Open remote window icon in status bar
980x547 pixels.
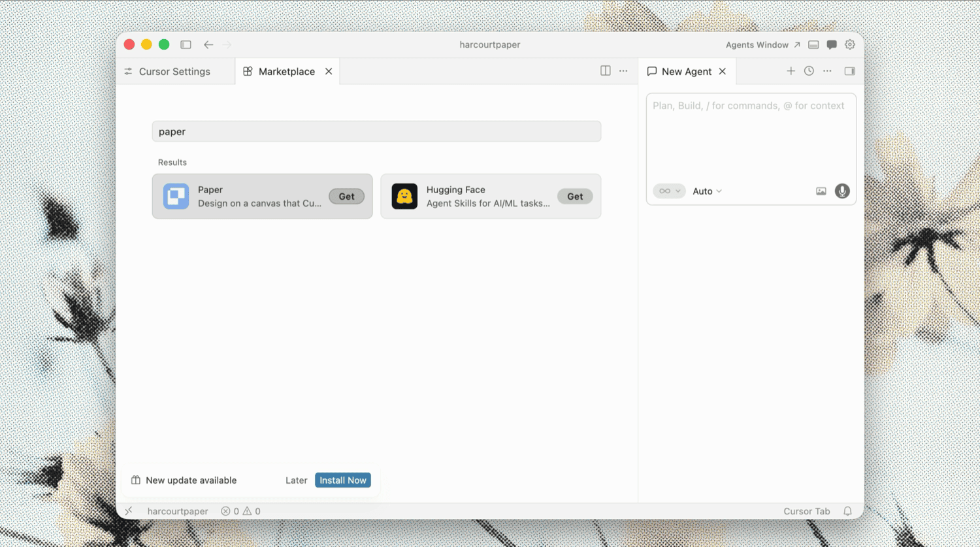[x=129, y=511]
